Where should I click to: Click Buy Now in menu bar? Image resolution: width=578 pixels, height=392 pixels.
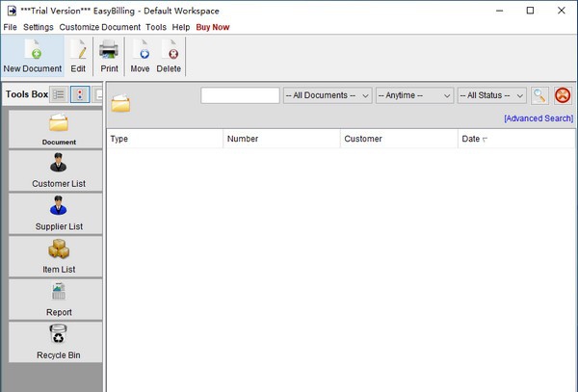click(213, 27)
